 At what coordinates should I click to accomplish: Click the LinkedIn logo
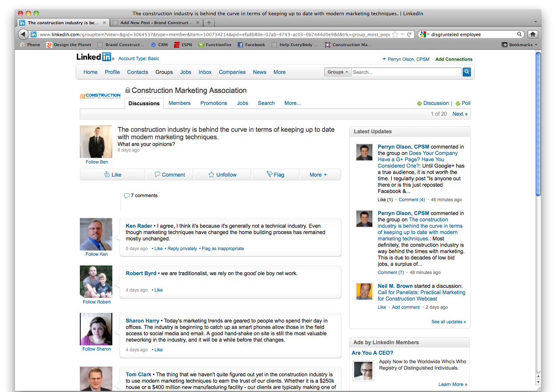(x=94, y=57)
